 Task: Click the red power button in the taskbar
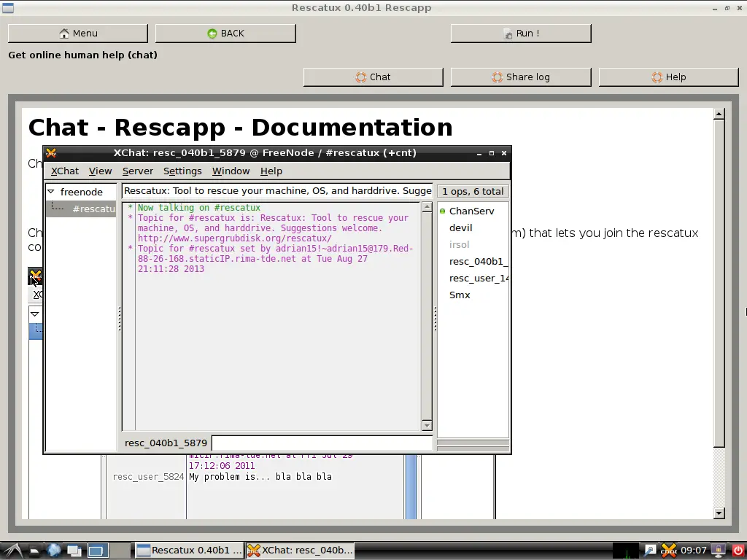point(738,551)
